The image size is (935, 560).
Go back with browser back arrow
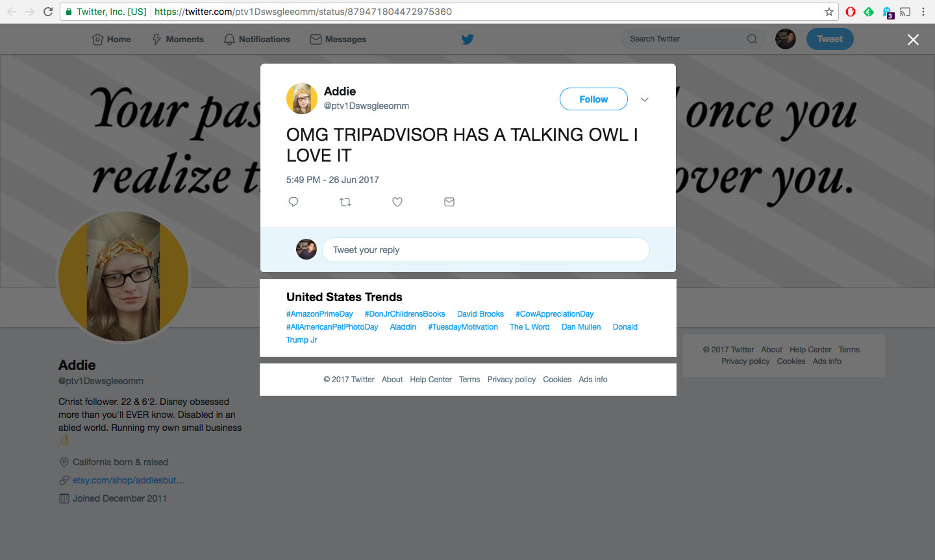click(12, 12)
